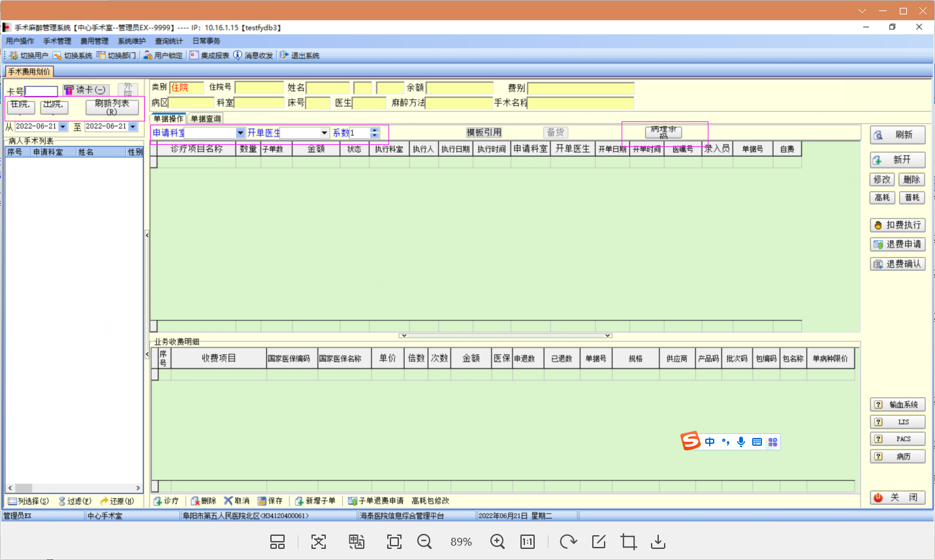This screenshot has width=935, height=560.
Task: Toggle Sogou IME Chinese/English mode
Action: tap(710, 442)
